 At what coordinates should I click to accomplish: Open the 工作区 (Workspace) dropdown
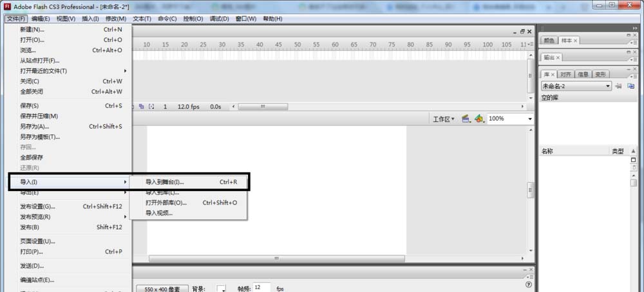(444, 119)
